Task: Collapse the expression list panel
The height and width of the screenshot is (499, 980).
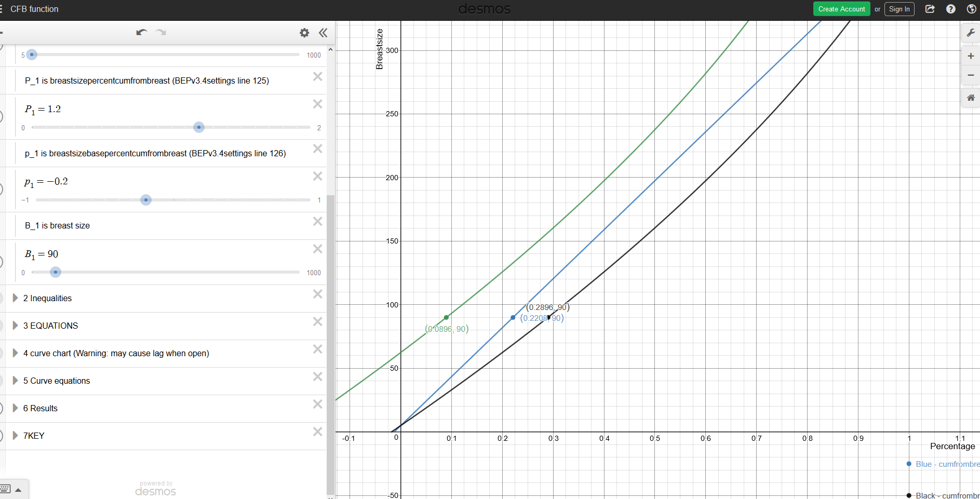Action: (x=323, y=33)
